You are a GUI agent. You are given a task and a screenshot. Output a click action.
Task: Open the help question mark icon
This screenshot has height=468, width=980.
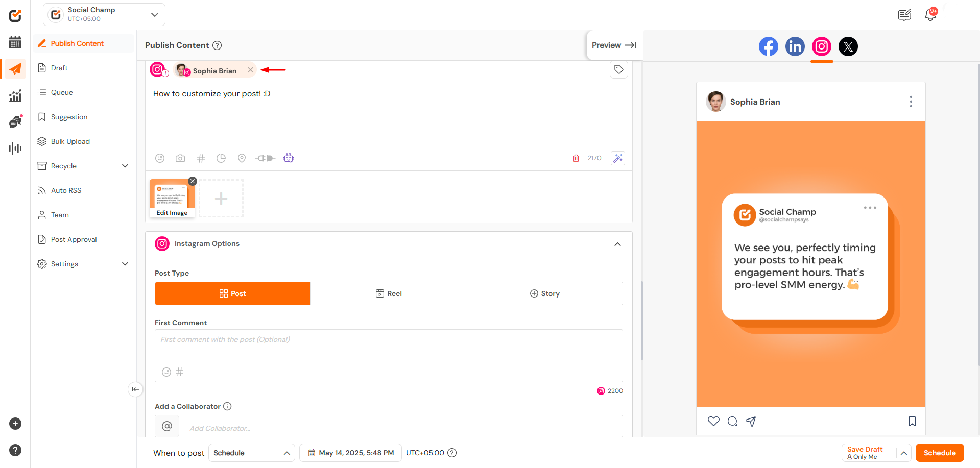[15, 450]
